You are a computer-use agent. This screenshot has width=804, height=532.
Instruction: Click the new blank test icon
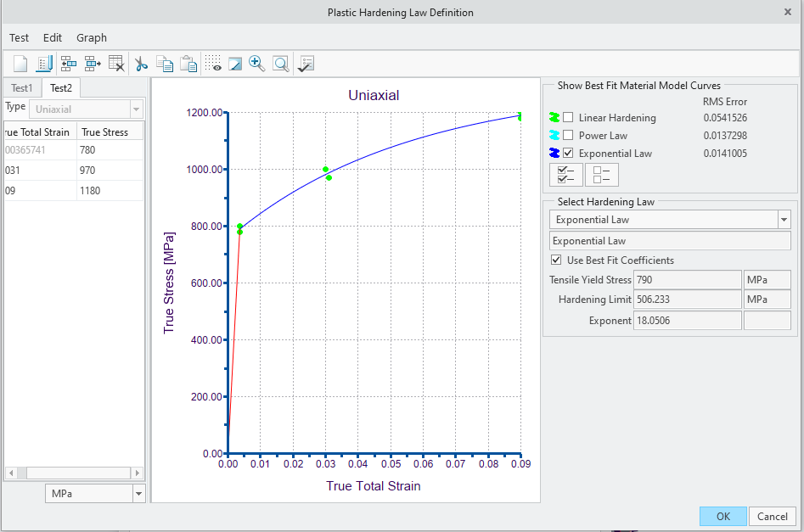pos(20,64)
